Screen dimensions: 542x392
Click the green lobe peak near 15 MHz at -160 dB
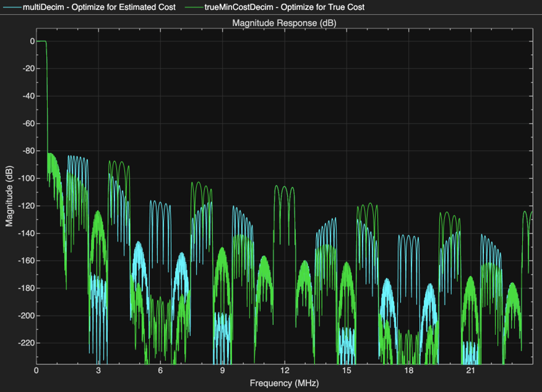pos(346,262)
